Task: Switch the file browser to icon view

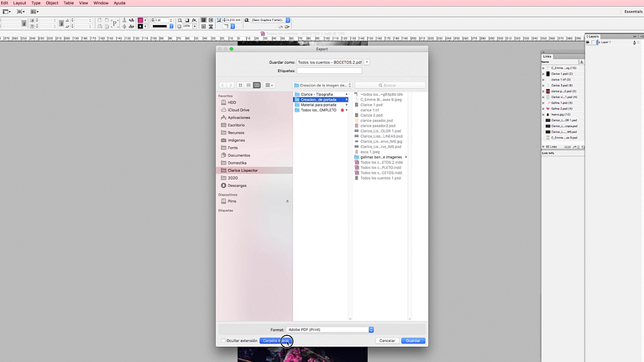Action: (240, 85)
